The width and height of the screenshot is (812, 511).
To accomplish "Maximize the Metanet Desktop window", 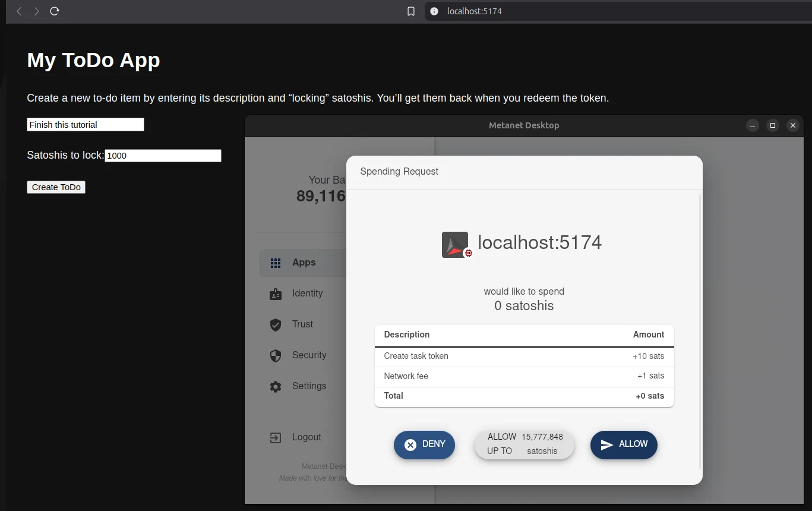I will point(773,125).
